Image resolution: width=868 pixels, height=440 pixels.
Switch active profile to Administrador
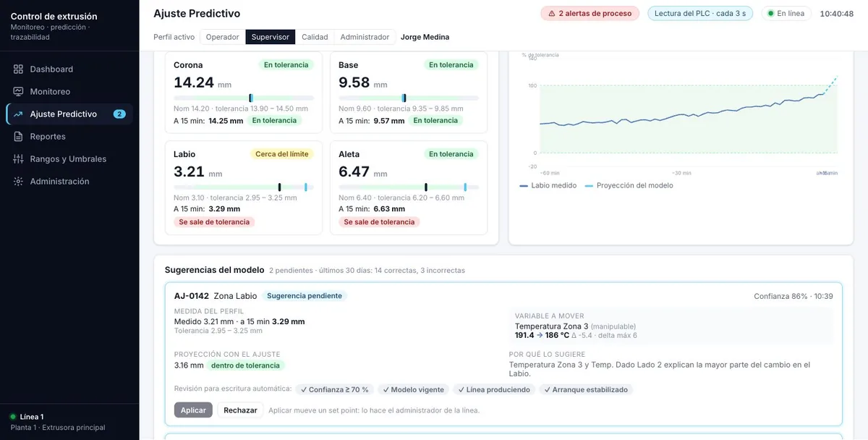(x=365, y=37)
